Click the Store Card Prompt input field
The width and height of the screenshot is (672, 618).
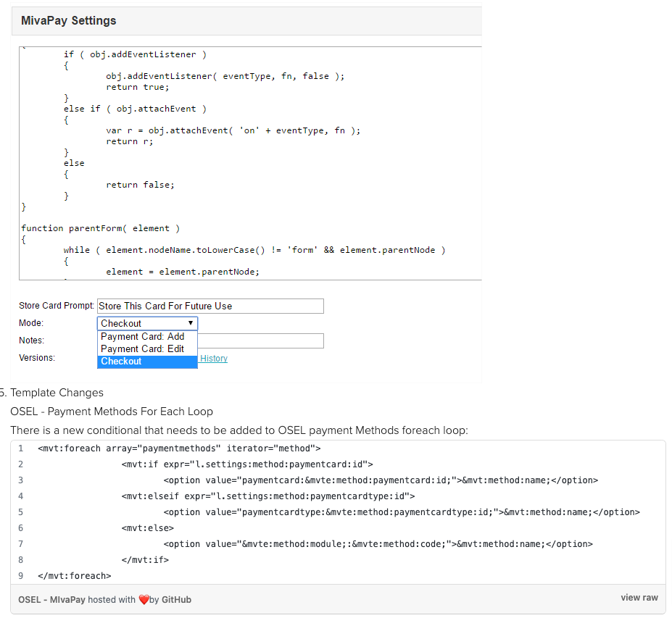tap(210, 306)
